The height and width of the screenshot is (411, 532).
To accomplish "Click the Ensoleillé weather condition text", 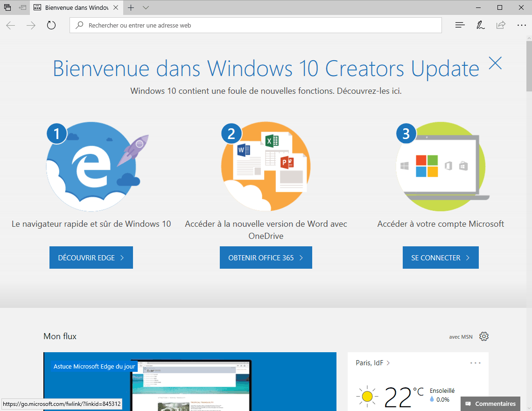I will pyautogui.click(x=442, y=390).
